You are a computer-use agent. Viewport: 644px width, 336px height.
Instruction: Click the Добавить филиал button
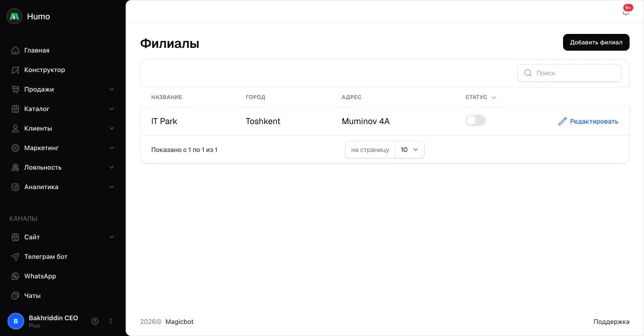(596, 42)
